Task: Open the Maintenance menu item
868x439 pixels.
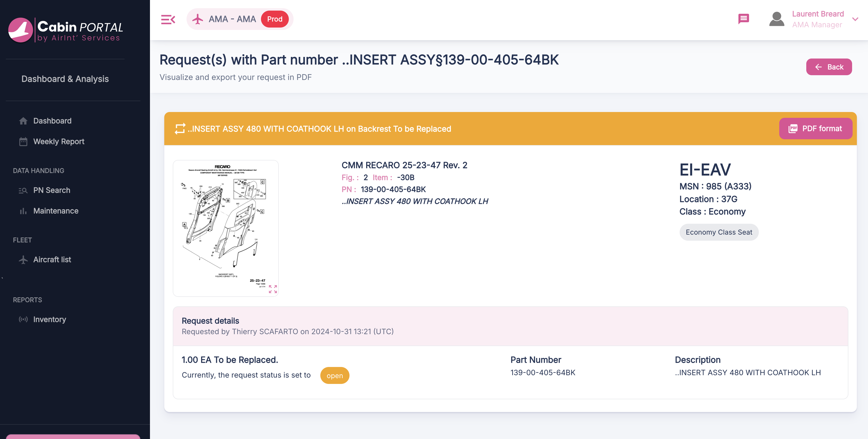Action: (56, 211)
